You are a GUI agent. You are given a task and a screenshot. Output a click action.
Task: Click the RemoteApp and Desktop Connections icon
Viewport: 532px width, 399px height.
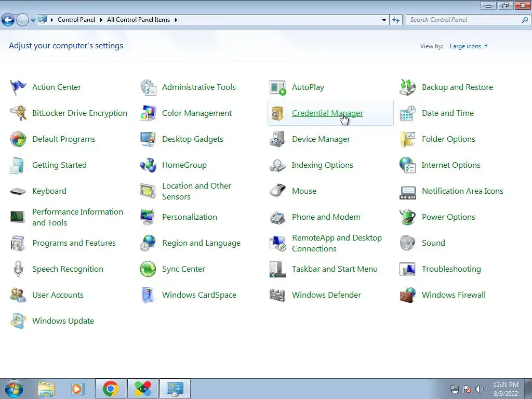[278, 243]
